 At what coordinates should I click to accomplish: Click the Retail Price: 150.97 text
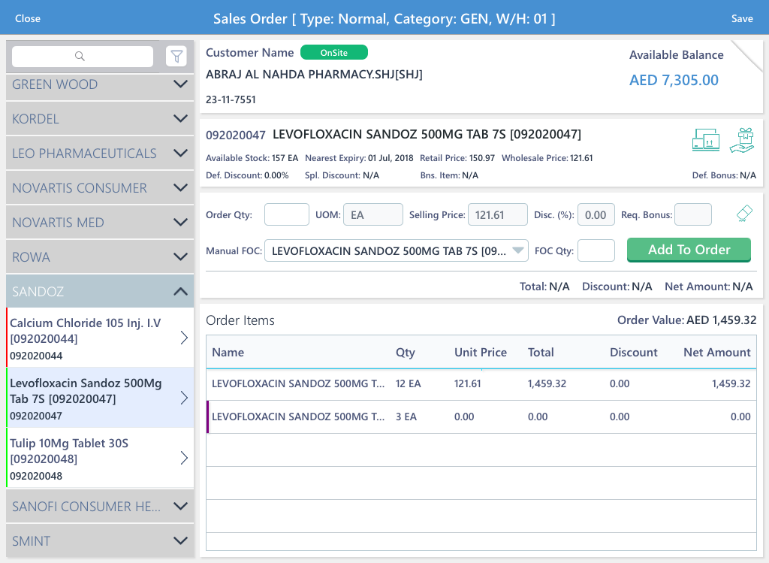pos(457,158)
